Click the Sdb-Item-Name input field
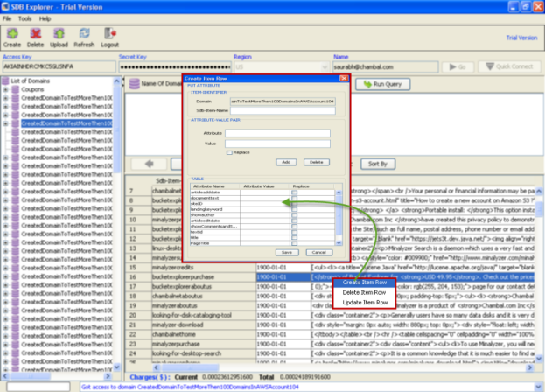This screenshot has height=392, width=545. click(283, 110)
